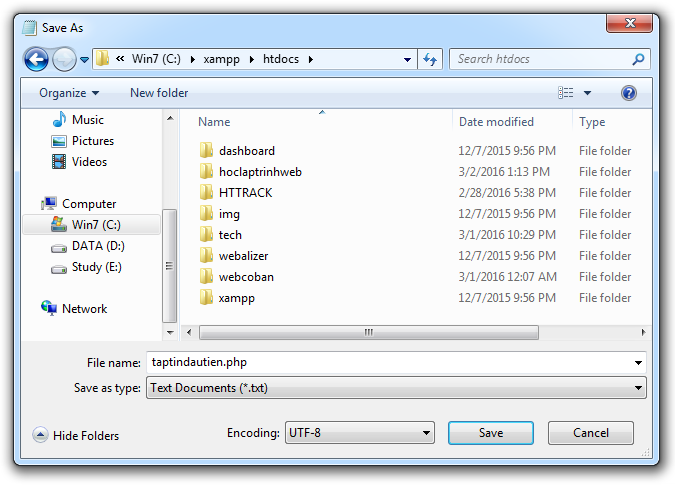Image resolution: width=675 pixels, height=486 pixels.
Task: Click the Help question mark icon
Action: (x=629, y=93)
